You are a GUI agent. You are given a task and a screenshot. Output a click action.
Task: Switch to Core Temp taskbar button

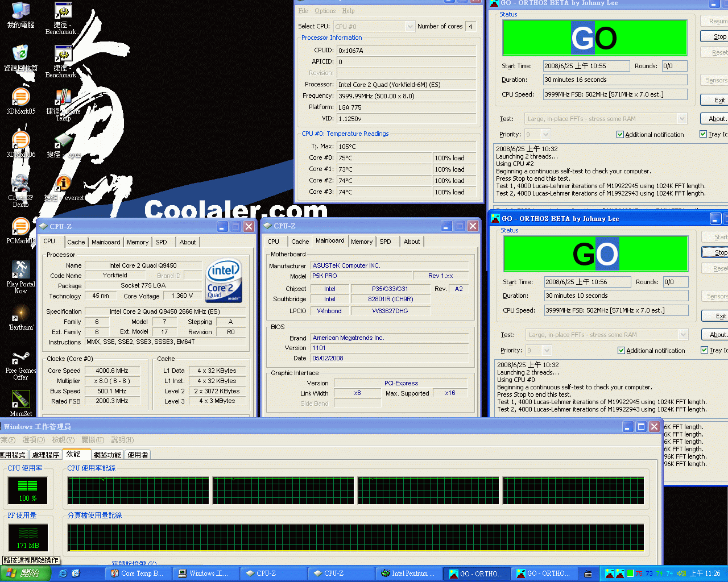[137, 573]
